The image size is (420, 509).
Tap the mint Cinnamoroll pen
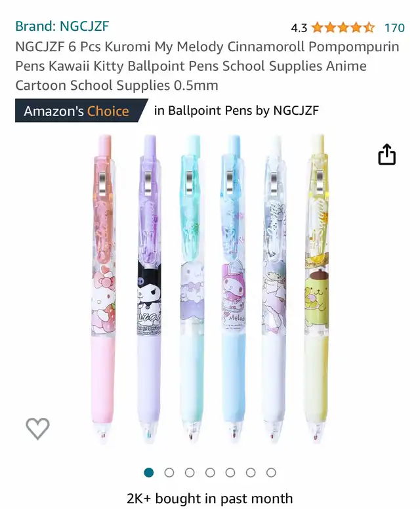(x=192, y=289)
